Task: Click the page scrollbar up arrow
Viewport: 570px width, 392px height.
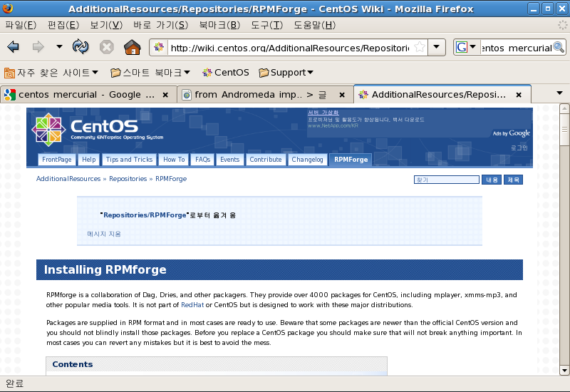Action: 564,108
